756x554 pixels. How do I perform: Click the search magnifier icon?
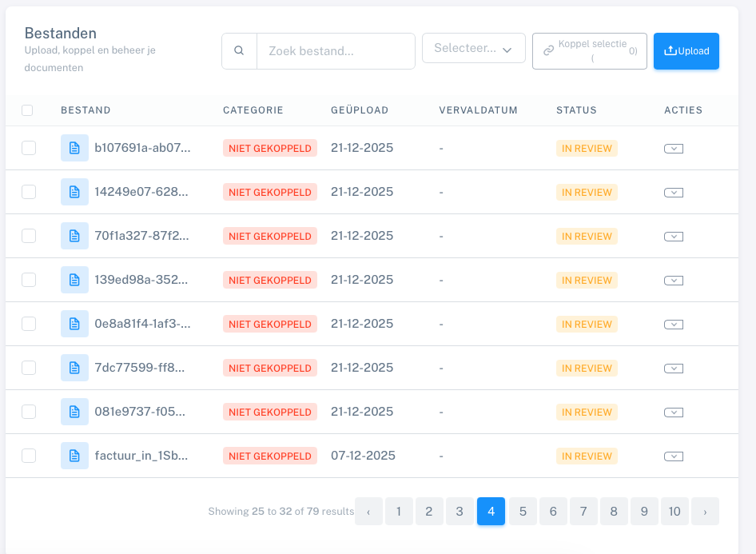click(x=239, y=51)
